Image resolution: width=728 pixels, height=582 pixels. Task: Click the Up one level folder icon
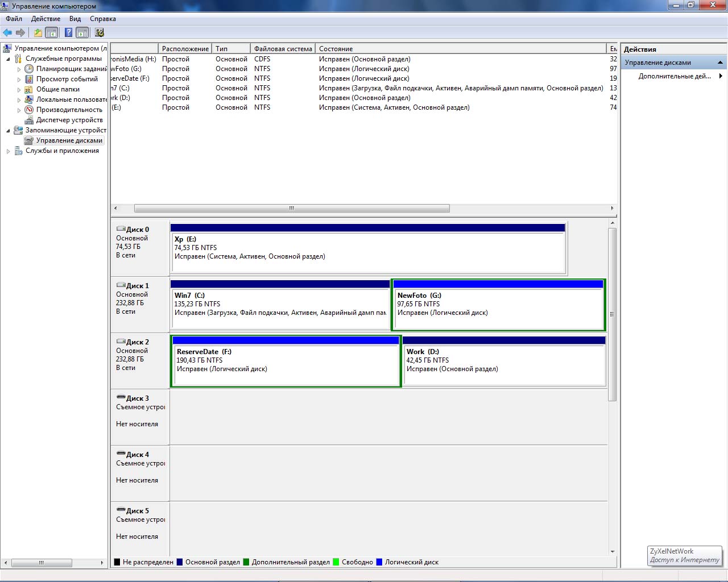click(x=38, y=33)
